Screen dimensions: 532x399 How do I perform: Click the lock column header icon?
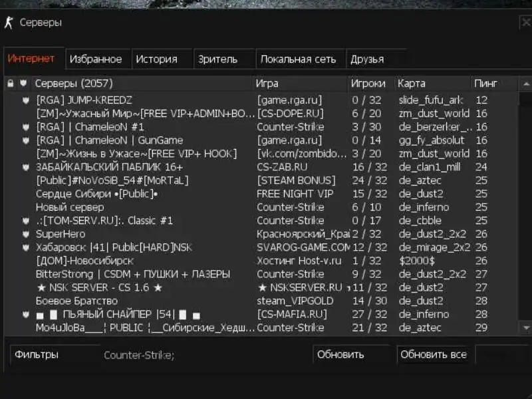click(11, 83)
